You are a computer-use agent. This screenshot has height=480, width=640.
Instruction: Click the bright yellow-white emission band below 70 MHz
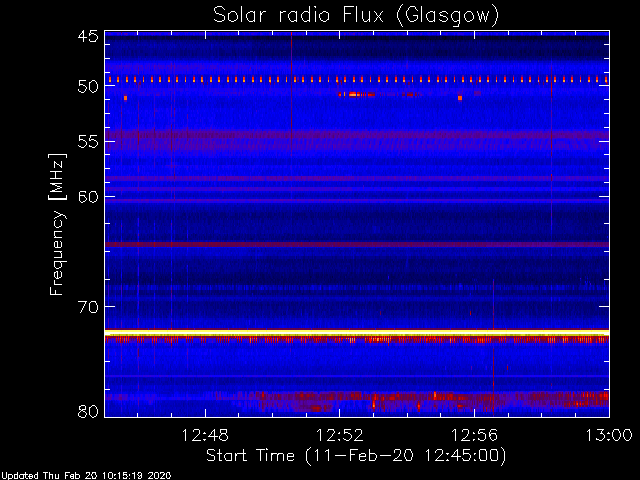click(357, 333)
